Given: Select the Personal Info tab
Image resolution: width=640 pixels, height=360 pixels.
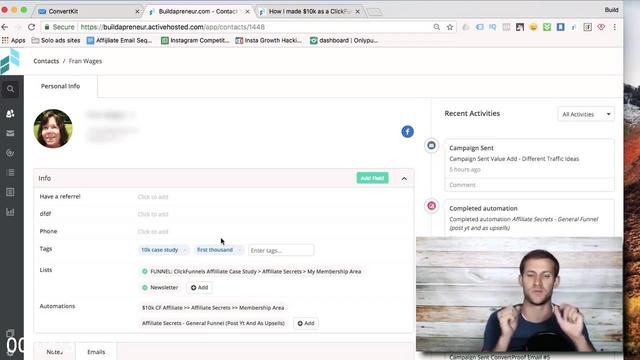Looking at the screenshot, I should pyautogui.click(x=60, y=86).
